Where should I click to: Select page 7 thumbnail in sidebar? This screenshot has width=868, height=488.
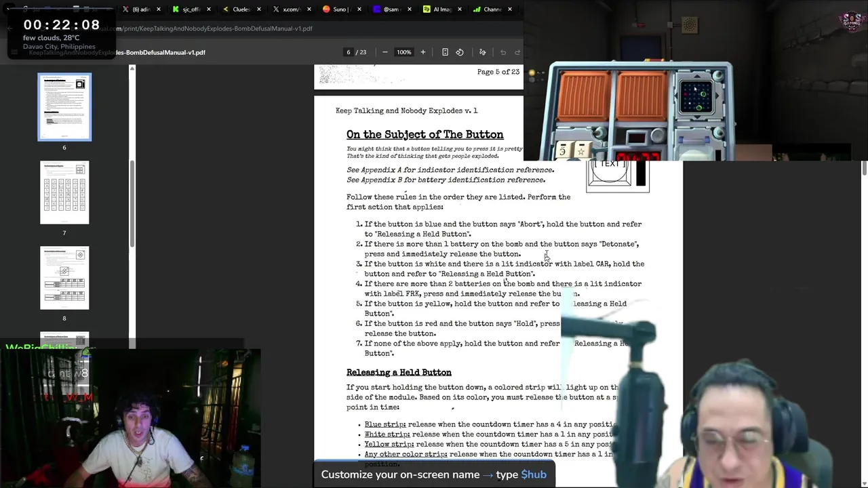64,192
